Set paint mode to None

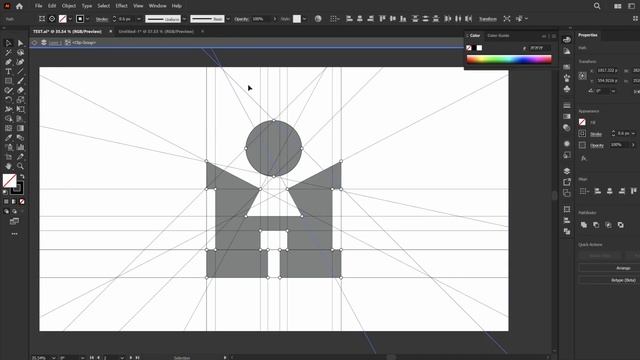[22, 202]
